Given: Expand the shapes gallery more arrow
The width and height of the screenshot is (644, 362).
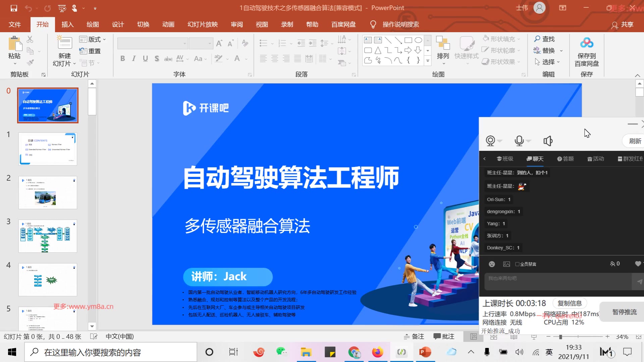Looking at the screenshot, I should [428, 61].
